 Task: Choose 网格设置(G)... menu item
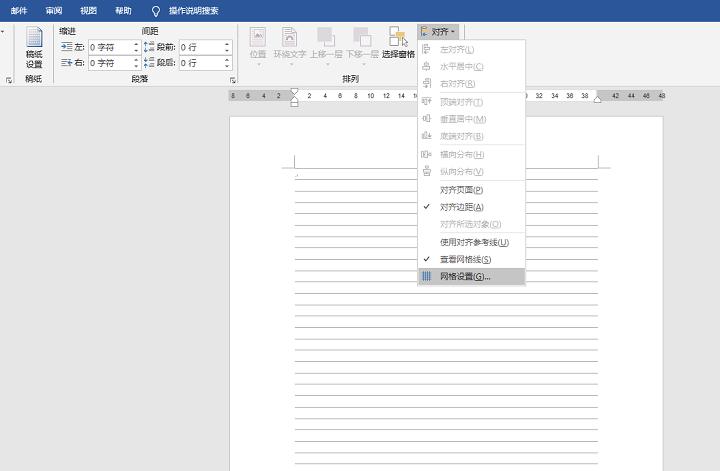(471, 276)
